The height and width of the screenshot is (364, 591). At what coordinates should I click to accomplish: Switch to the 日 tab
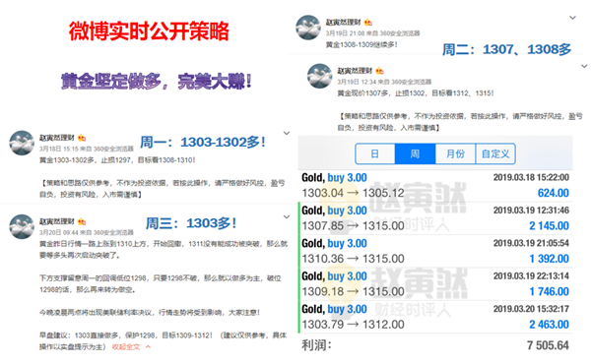(374, 153)
